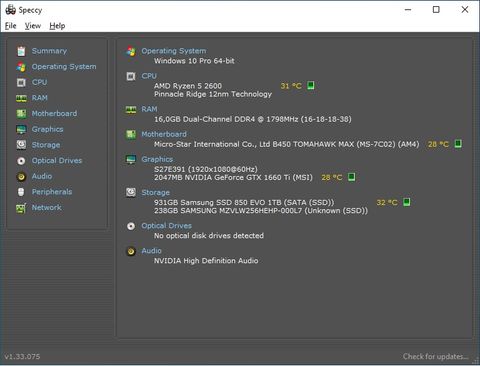The height and width of the screenshot is (366, 480).
Task: Click 'NVIDIA High Definition Audio' text
Action: coord(206,261)
